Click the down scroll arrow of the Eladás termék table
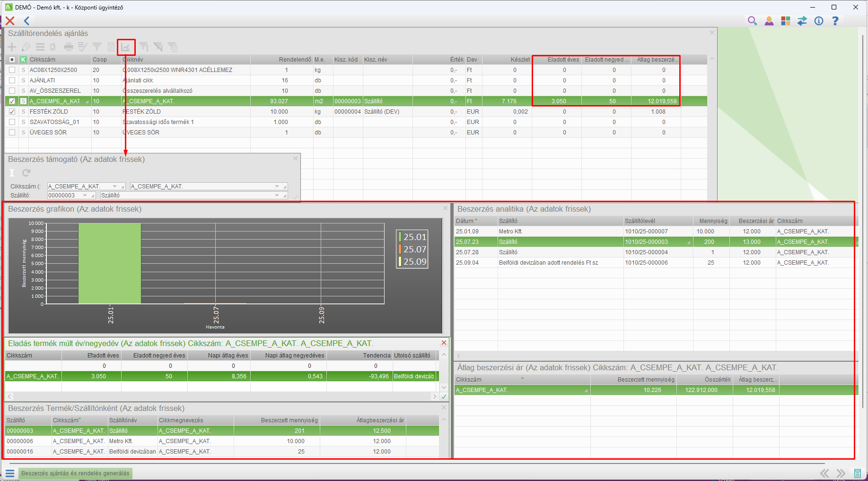Image resolution: width=868 pixels, height=481 pixels. click(x=444, y=387)
